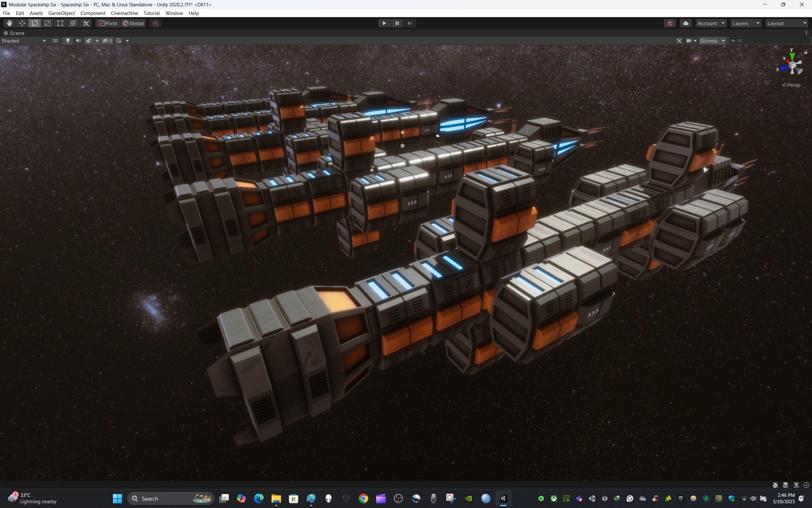Toggle scene effects (skybox, fog) button
The image size is (812, 508).
pos(88,41)
